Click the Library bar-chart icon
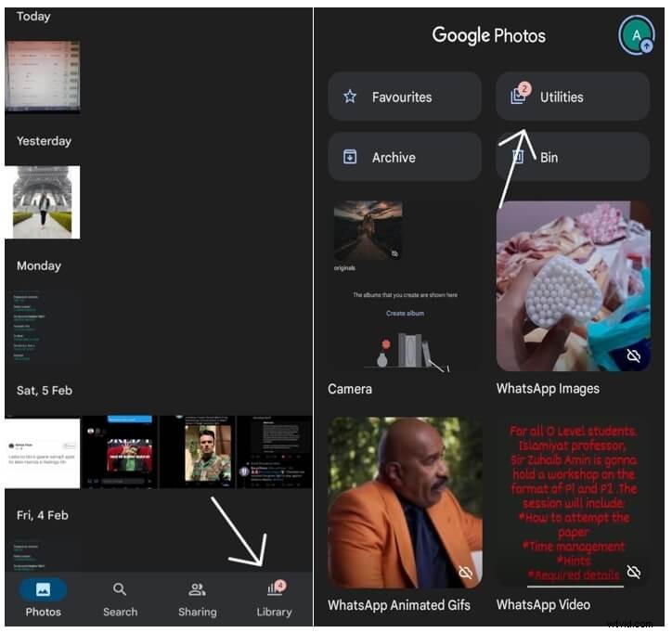This screenshot has height=633, width=672. click(x=275, y=588)
